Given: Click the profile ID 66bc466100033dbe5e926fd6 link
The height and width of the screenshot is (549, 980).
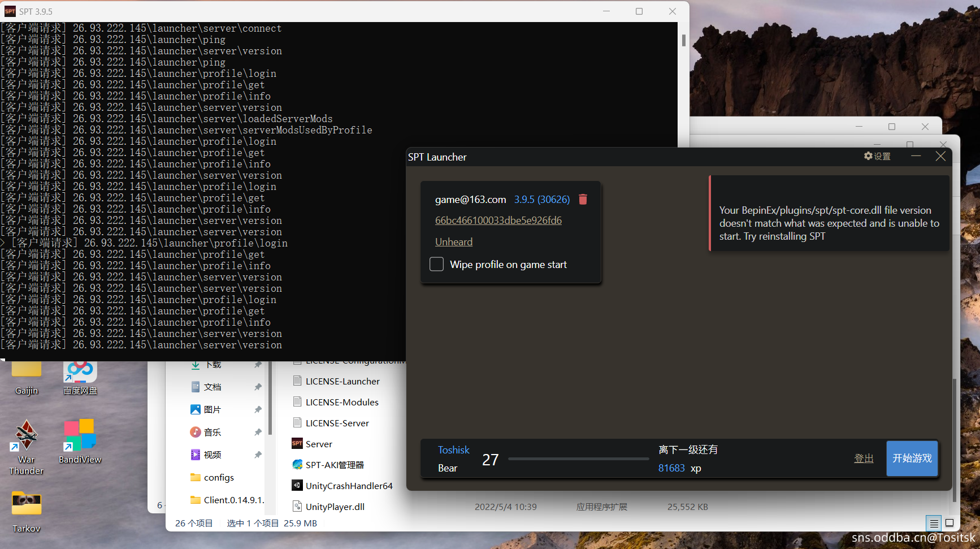Looking at the screenshot, I should (x=498, y=221).
